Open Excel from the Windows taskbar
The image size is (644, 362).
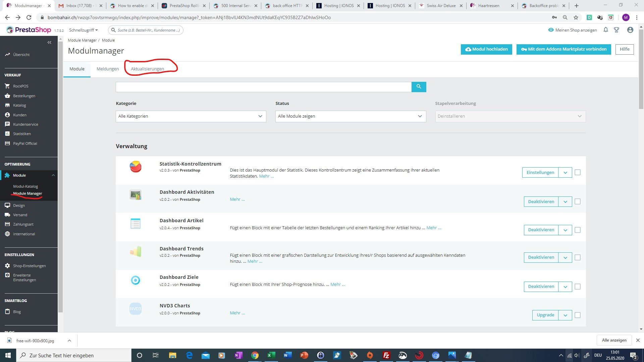point(271,355)
